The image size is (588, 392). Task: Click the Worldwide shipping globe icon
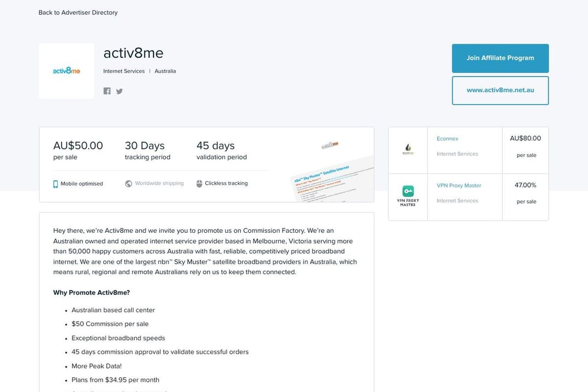(x=128, y=183)
